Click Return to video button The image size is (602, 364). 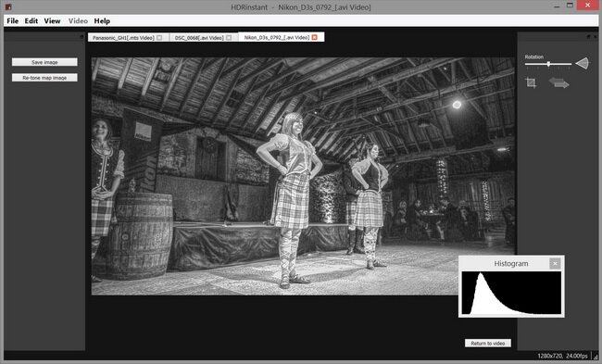click(487, 344)
